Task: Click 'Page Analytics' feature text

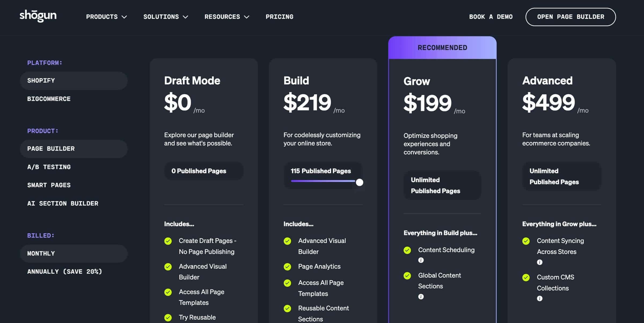Action: coord(319,267)
